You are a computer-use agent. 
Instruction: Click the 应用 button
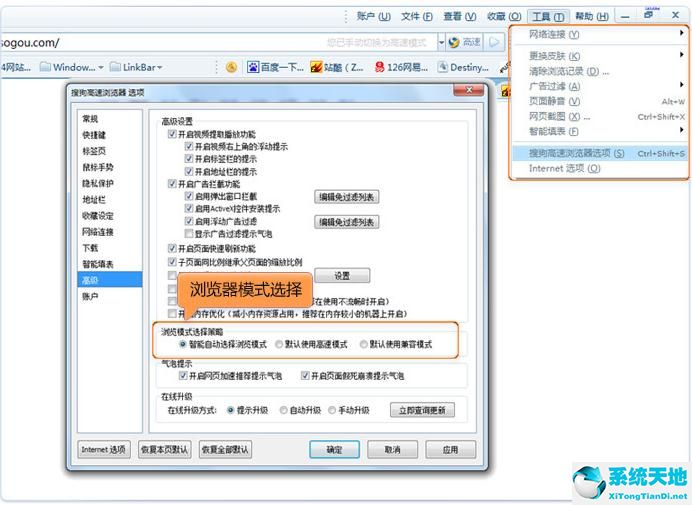tap(451, 449)
